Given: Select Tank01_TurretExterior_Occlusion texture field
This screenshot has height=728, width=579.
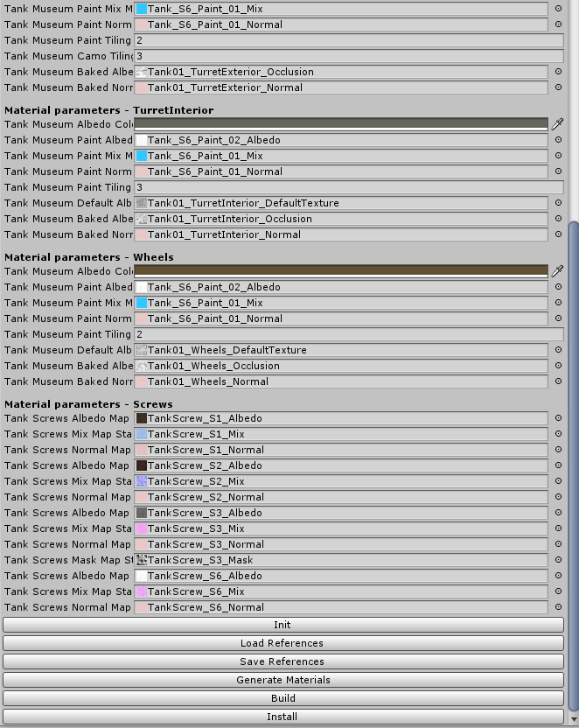Looking at the screenshot, I should pyautogui.click(x=341, y=72).
